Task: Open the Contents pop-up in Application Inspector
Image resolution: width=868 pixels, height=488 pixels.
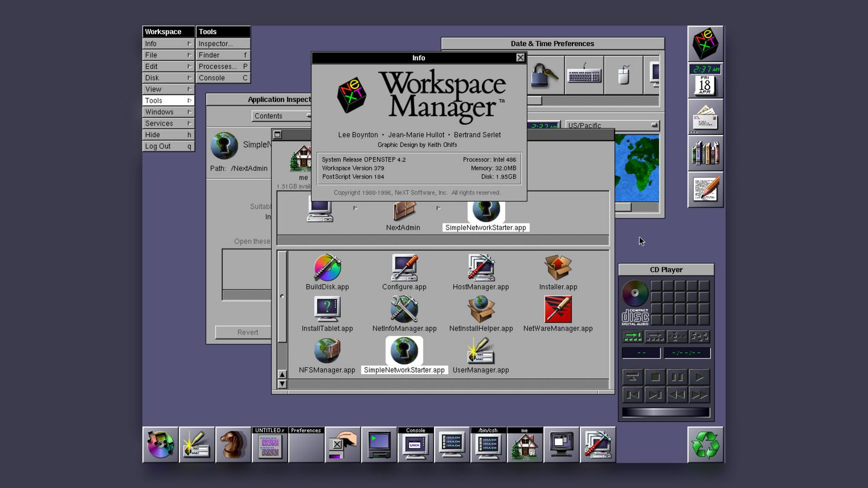Action: point(282,116)
